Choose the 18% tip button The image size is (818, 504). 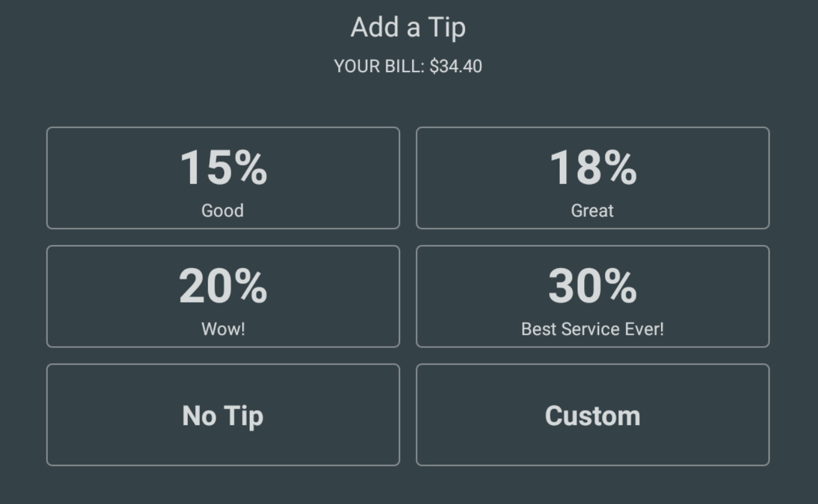(593, 178)
